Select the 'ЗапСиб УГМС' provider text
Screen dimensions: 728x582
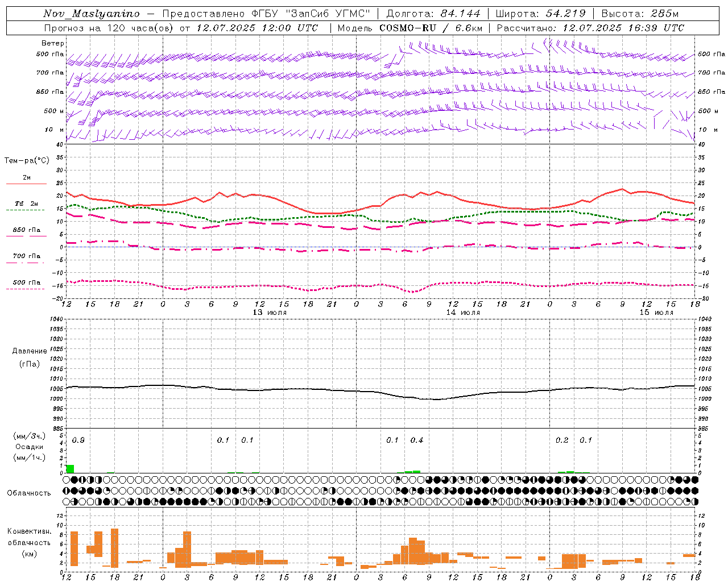point(328,14)
